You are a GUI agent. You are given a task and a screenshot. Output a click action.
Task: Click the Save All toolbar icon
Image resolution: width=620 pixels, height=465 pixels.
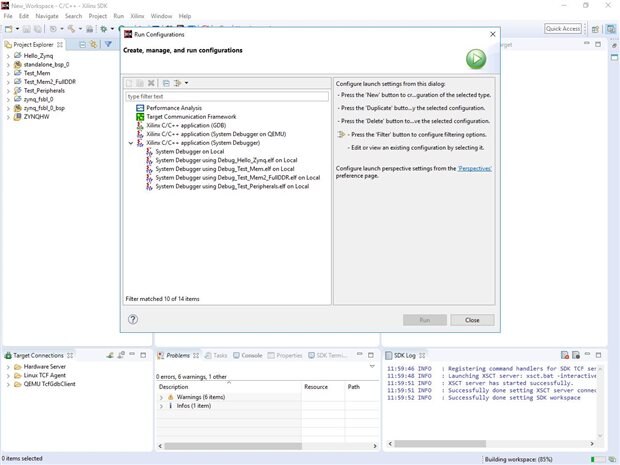pos(37,29)
